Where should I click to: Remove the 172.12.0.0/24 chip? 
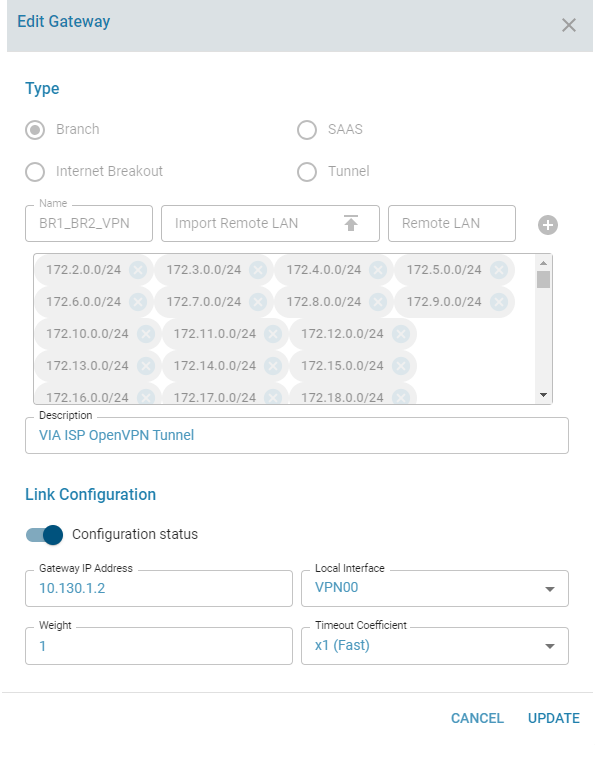point(401,334)
